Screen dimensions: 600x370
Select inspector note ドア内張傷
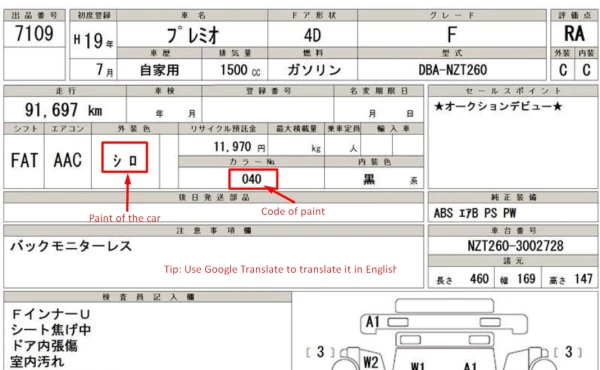(44, 346)
